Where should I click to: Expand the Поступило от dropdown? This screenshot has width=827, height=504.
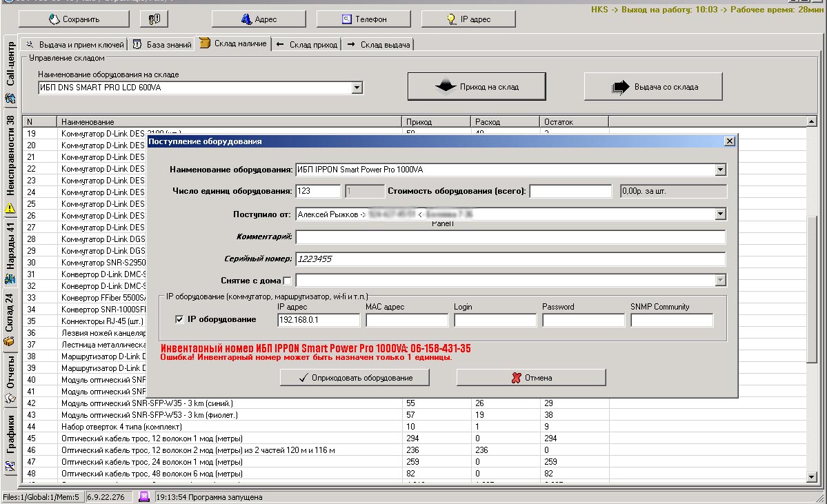[x=721, y=214]
